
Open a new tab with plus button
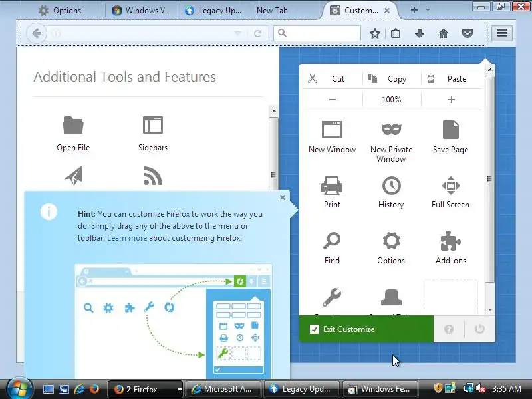[x=414, y=10]
